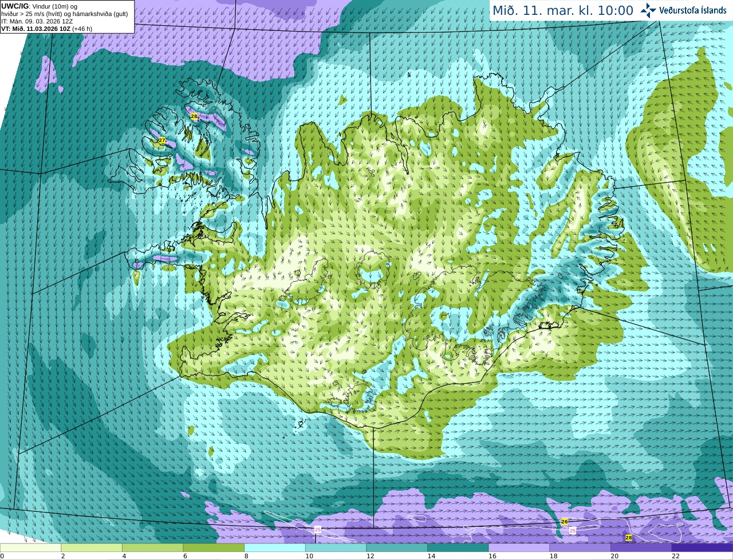Click legend scale value 10

tap(309, 556)
